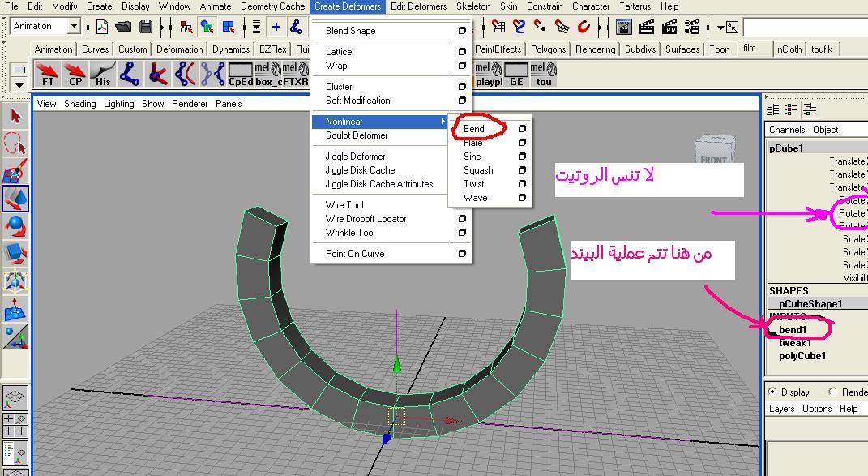Activate the Paint Selection tool
This screenshot has height=476, width=868.
(15, 171)
